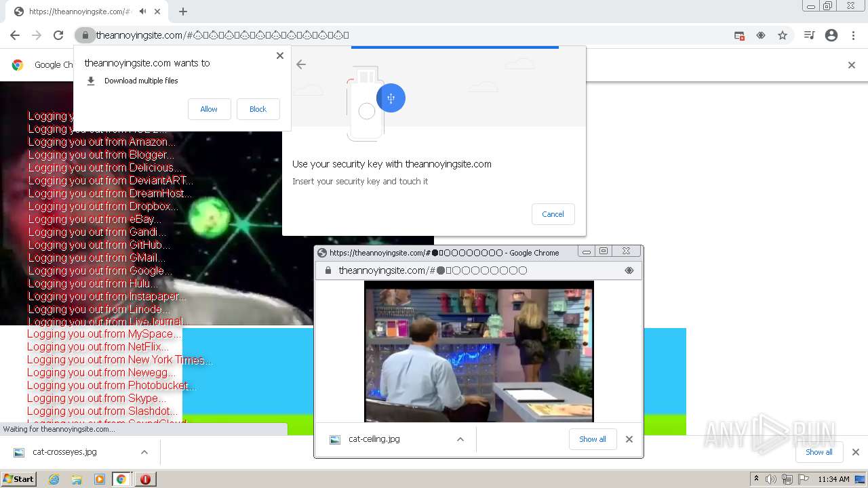
Task: Click the 'Logging you out from Dropbox...' text
Action: click(x=103, y=207)
